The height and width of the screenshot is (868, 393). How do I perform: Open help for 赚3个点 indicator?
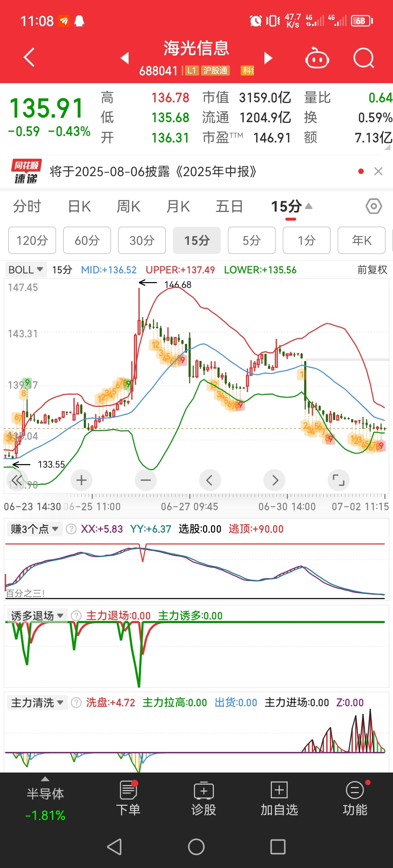pyautogui.click(x=71, y=529)
